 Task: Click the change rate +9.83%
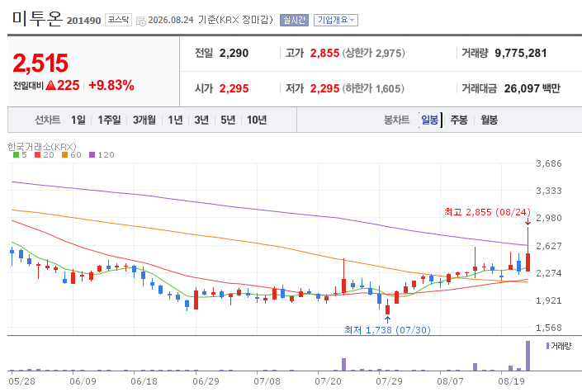[111, 85]
